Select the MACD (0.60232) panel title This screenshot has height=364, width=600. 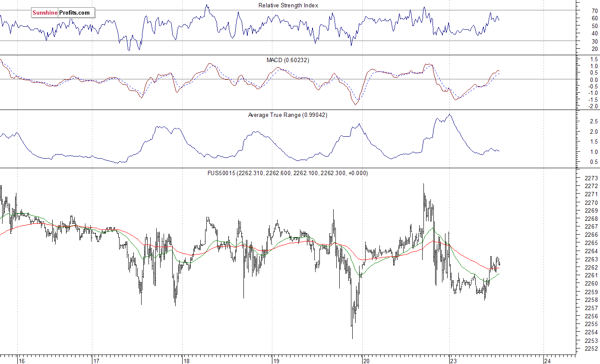[x=288, y=60]
